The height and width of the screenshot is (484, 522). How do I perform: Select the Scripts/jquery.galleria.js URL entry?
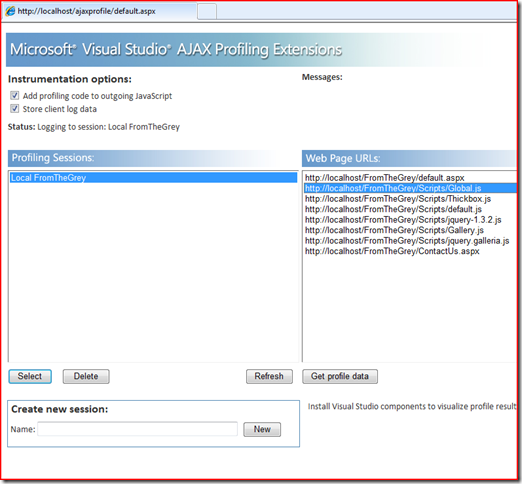pos(410,241)
